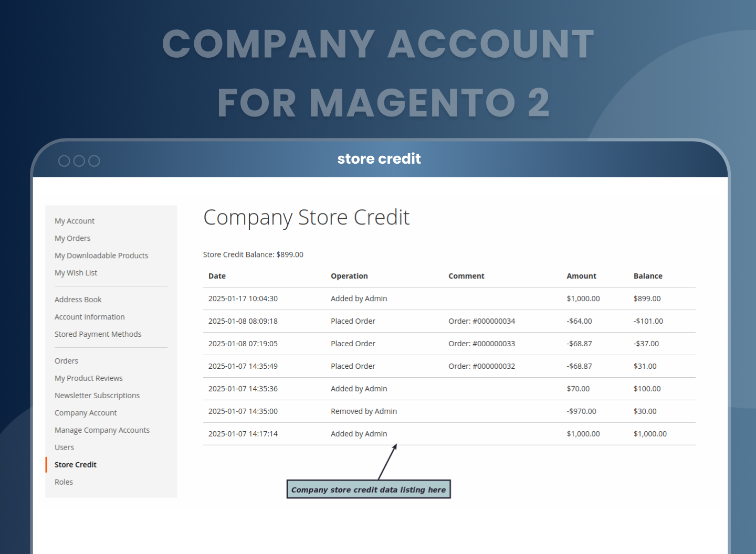Select the active Store Credit item
The image size is (756, 554).
click(76, 465)
